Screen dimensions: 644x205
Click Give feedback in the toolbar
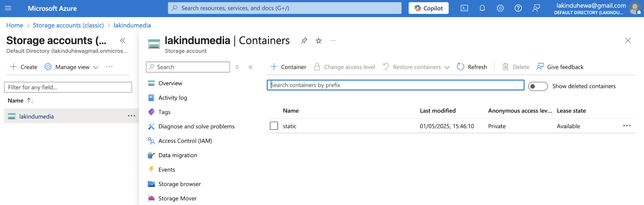tap(560, 67)
